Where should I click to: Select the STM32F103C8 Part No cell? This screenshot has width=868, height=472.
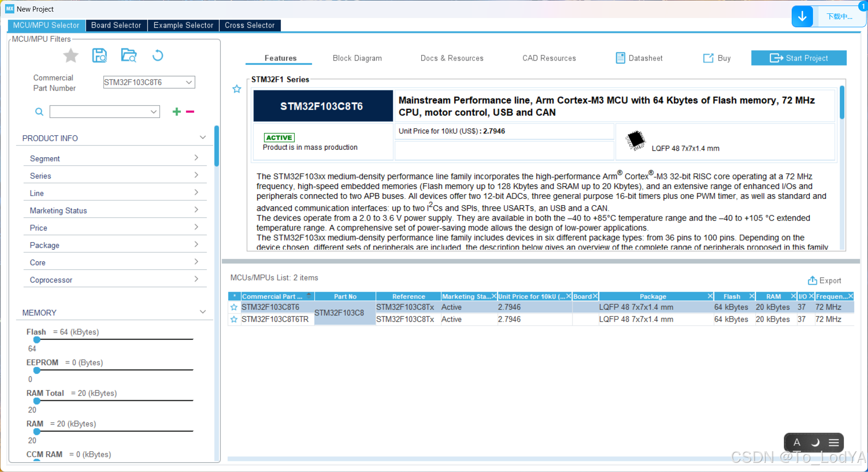point(345,313)
